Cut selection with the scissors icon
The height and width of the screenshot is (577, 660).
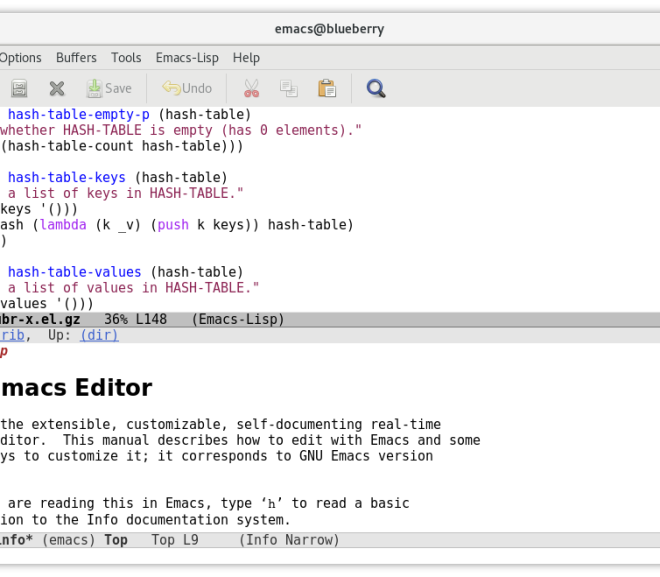pos(251,88)
